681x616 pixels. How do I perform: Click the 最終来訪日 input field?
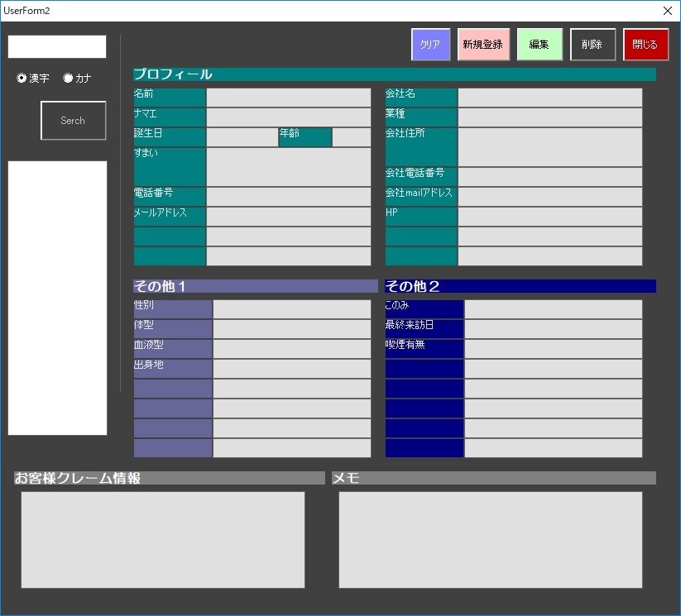(554, 329)
